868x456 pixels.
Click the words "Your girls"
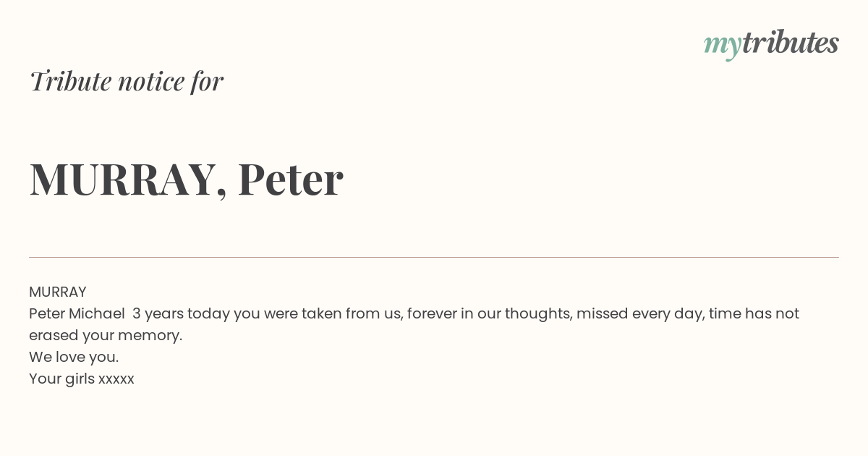tap(61, 379)
